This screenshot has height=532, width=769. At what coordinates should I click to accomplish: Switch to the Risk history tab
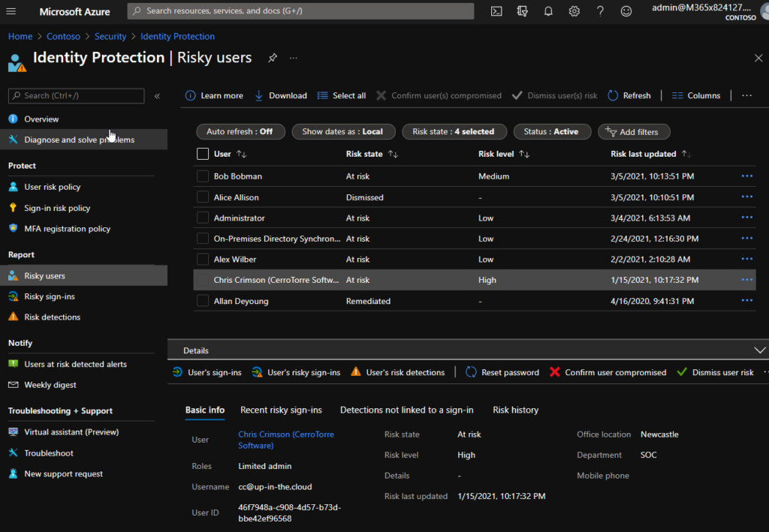click(515, 410)
